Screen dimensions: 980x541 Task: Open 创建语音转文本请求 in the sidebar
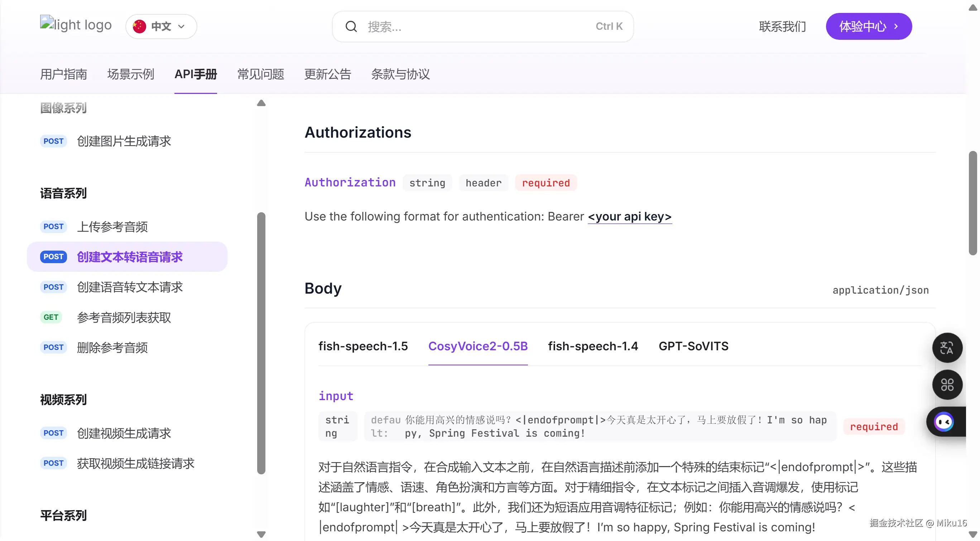pyautogui.click(x=130, y=287)
